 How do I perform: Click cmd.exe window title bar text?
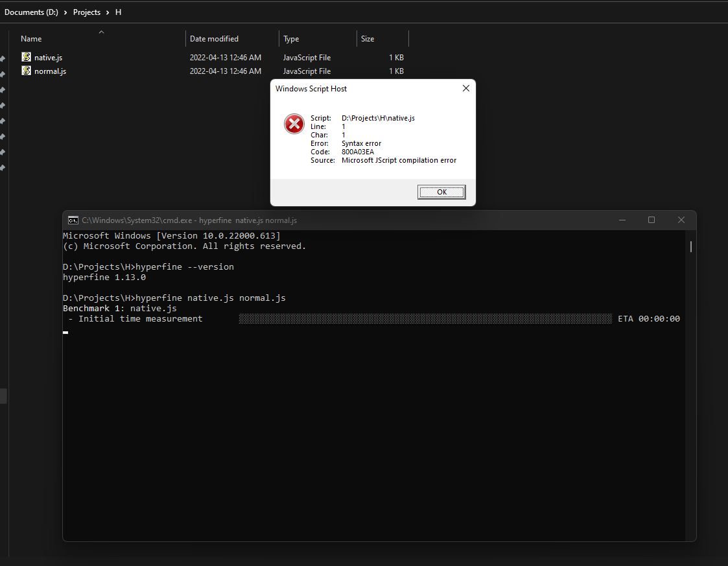click(189, 220)
